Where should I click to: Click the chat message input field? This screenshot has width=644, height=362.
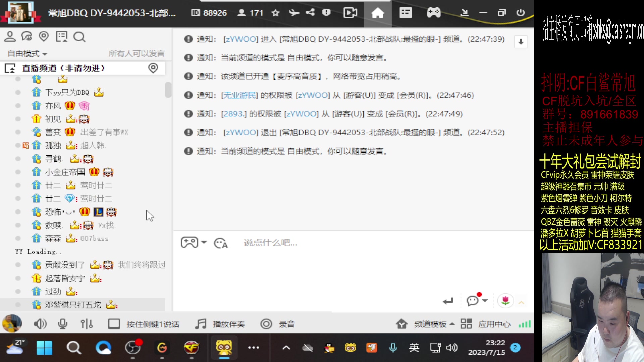coord(302,243)
